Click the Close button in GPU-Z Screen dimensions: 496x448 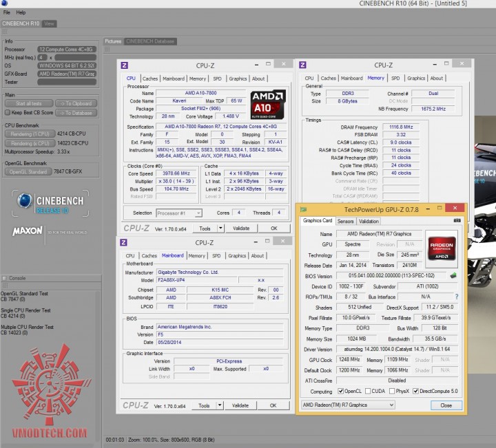click(446, 405)
